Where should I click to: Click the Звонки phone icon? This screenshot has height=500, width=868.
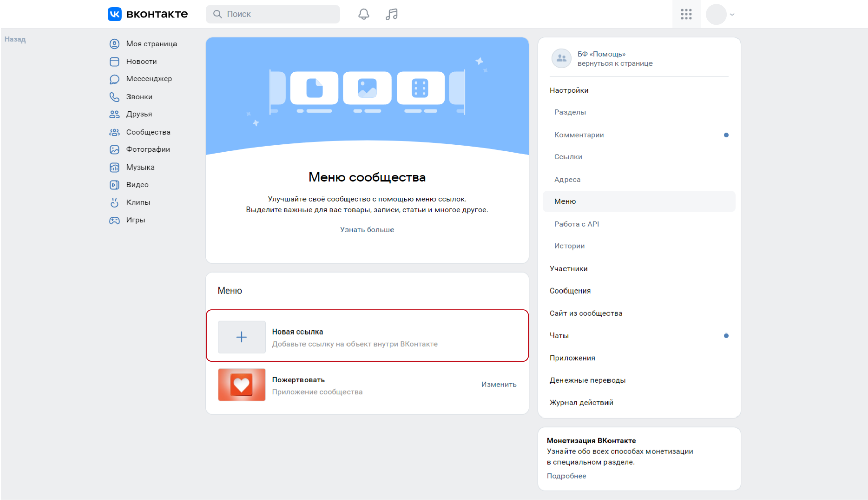point(115,97)
